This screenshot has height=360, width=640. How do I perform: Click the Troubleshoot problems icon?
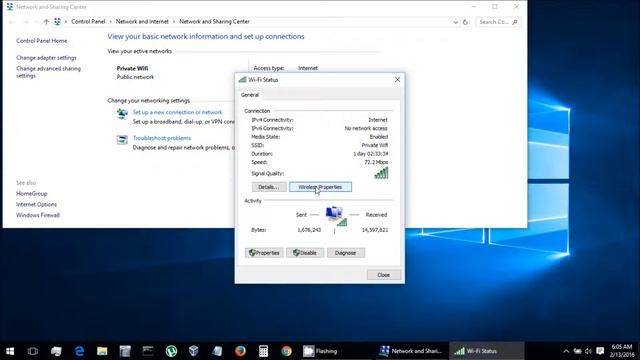(x=122, y=140)
